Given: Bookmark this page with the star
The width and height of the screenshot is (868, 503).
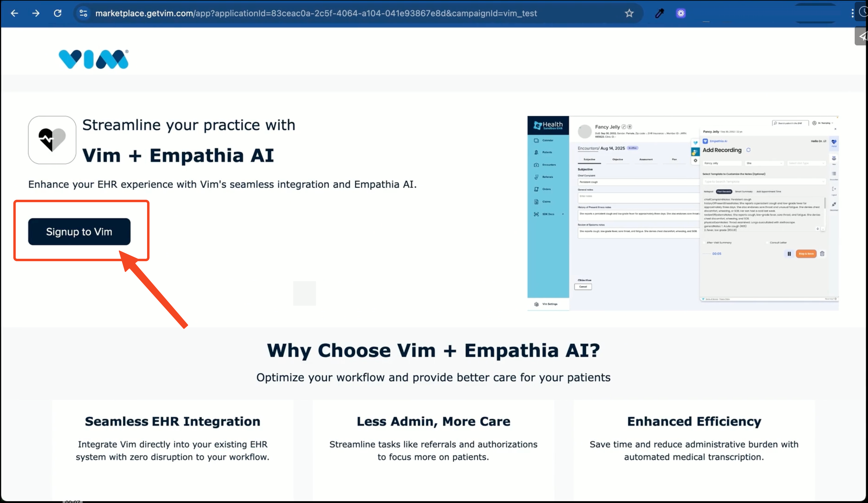Looking at the screenshot, I should (x=629, y=13).
